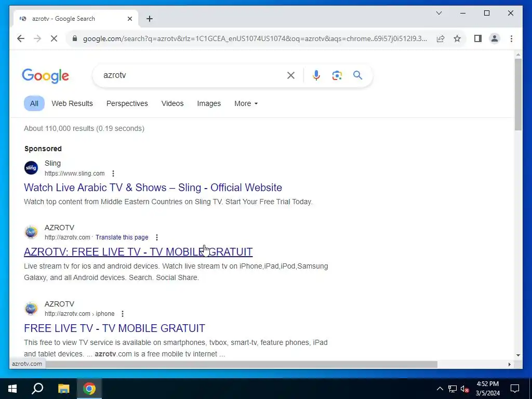The image size is (532, 399).
Task: Search by voice microphone icon
Action: 316,75
